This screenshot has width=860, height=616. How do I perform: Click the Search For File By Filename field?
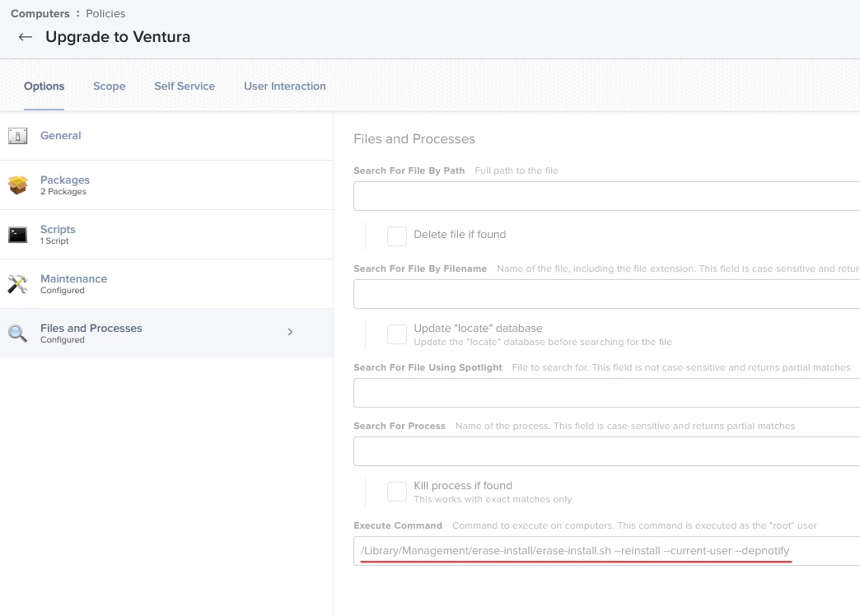[x=606, y=294]
